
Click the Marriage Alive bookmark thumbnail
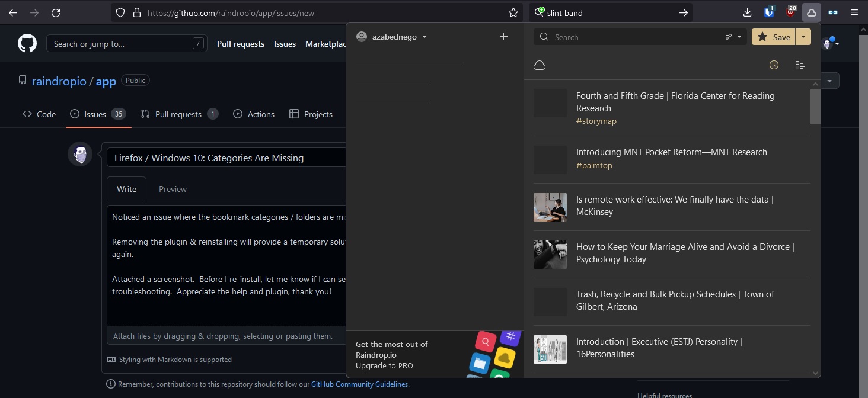click(550, 255)
